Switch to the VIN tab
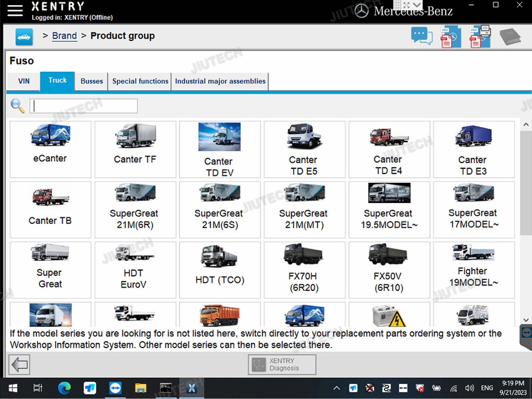Screen dimensions: 532x399 (x=24, y=81)
